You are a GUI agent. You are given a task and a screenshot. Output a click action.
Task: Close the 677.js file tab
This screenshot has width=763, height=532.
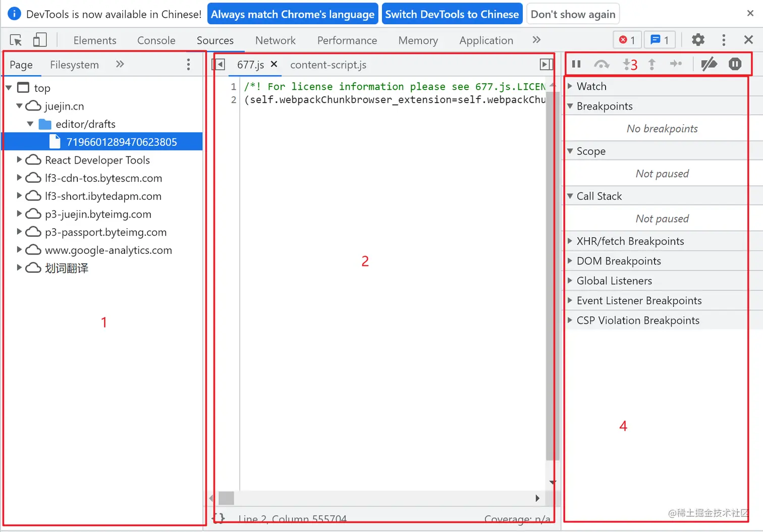click(274, 64)
